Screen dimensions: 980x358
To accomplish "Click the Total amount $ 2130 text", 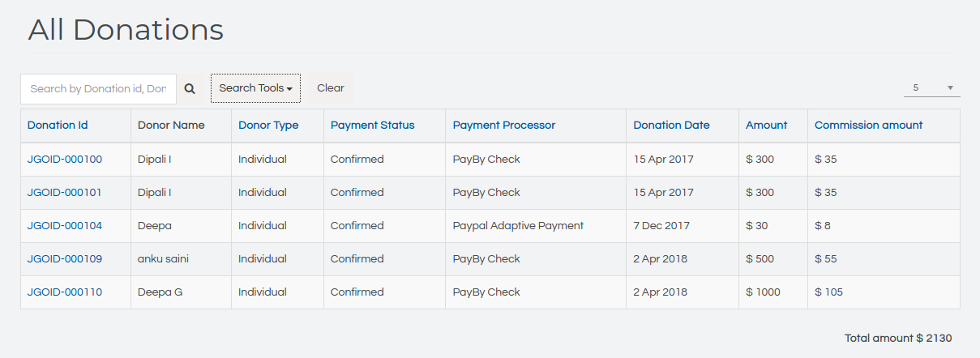I will pos(897,338).
